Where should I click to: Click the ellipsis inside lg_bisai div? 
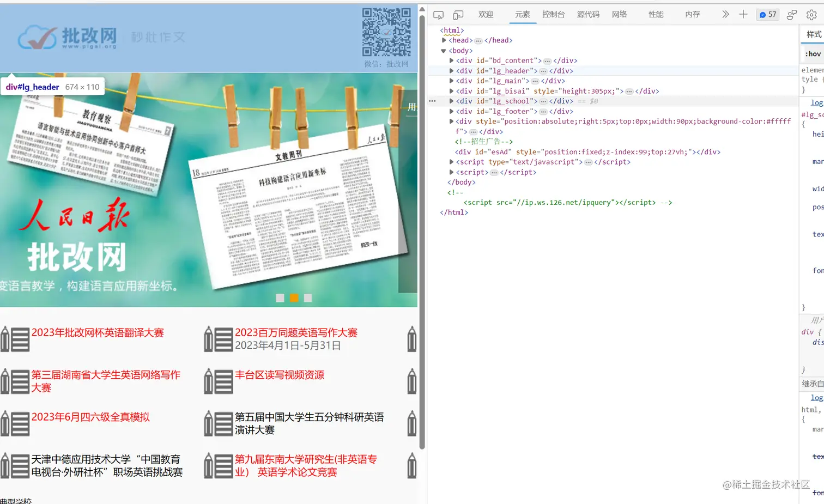click(x=629, y=92)
